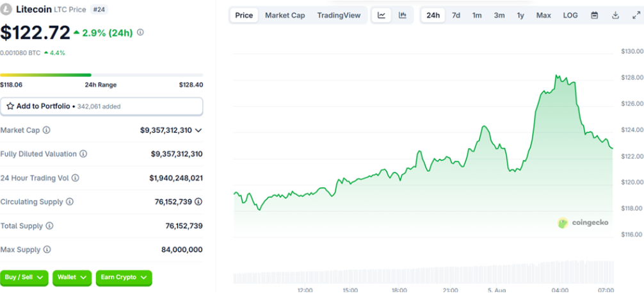Click the $122.72 price text
The width and height of the screenshot is (644, 298).
[35, 33]
